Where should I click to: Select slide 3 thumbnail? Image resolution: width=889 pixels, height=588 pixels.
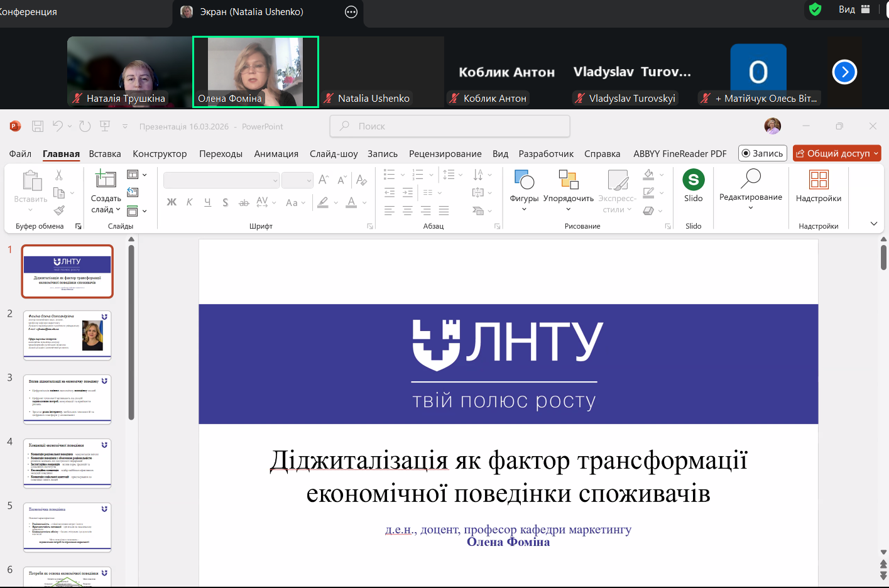pos(67,399)
